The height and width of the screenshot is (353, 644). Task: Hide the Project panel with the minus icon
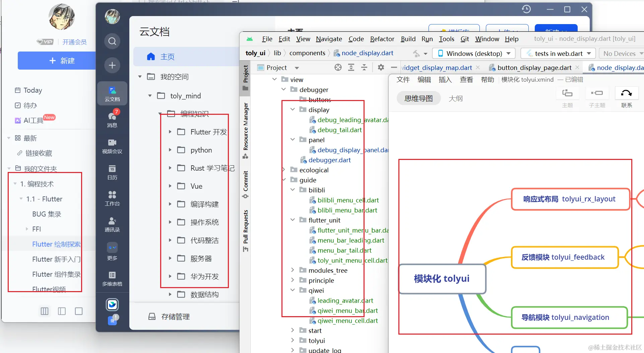coord(394,68)
